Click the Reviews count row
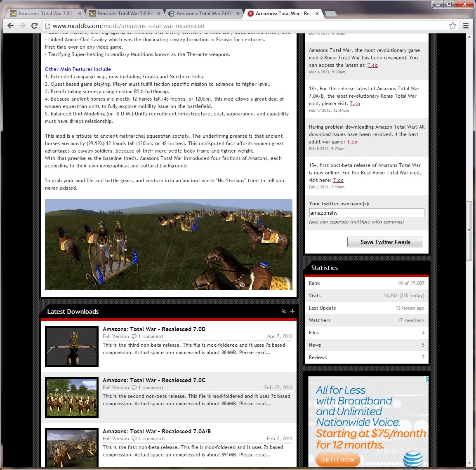The height and width of the screenshot is (470, 476). [366, 357]
